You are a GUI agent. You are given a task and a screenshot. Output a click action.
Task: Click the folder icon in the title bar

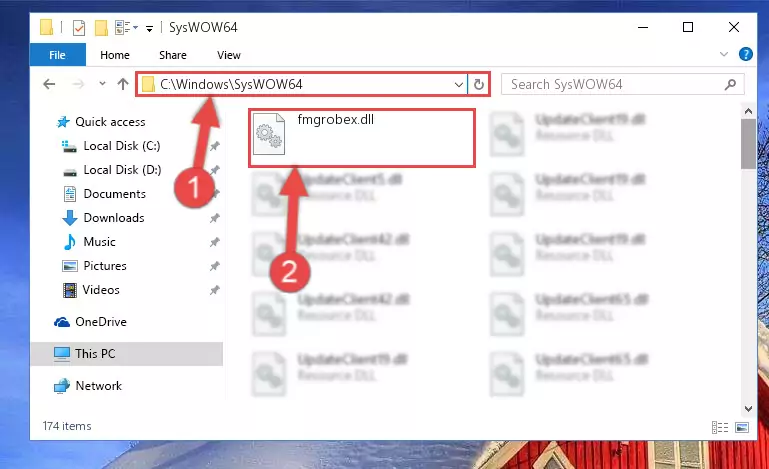tap(47, 27)
